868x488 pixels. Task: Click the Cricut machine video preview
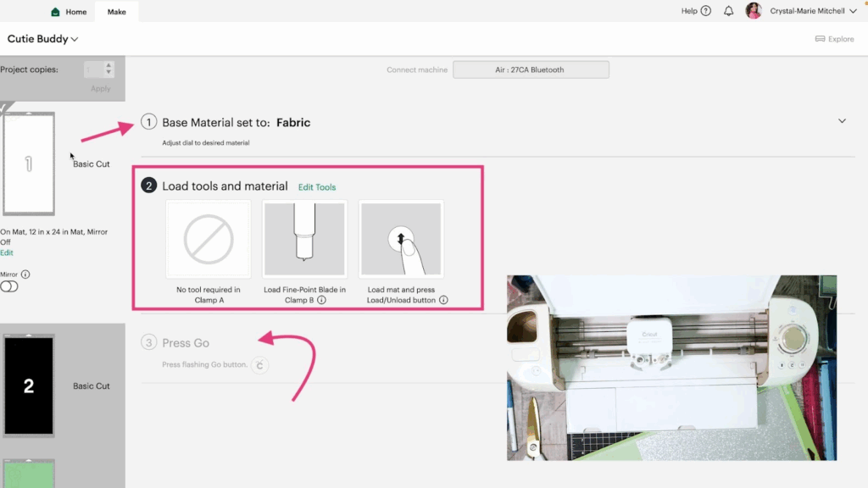tap(671, 368)
